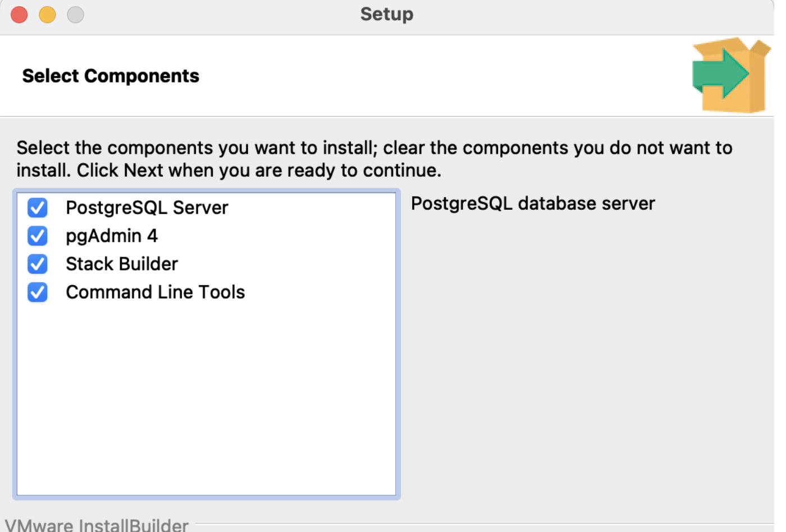Uncheck the PostgreSQL Server checkbox
The height and width of the screenshot is (532, 786).
[x=38, y=208]
